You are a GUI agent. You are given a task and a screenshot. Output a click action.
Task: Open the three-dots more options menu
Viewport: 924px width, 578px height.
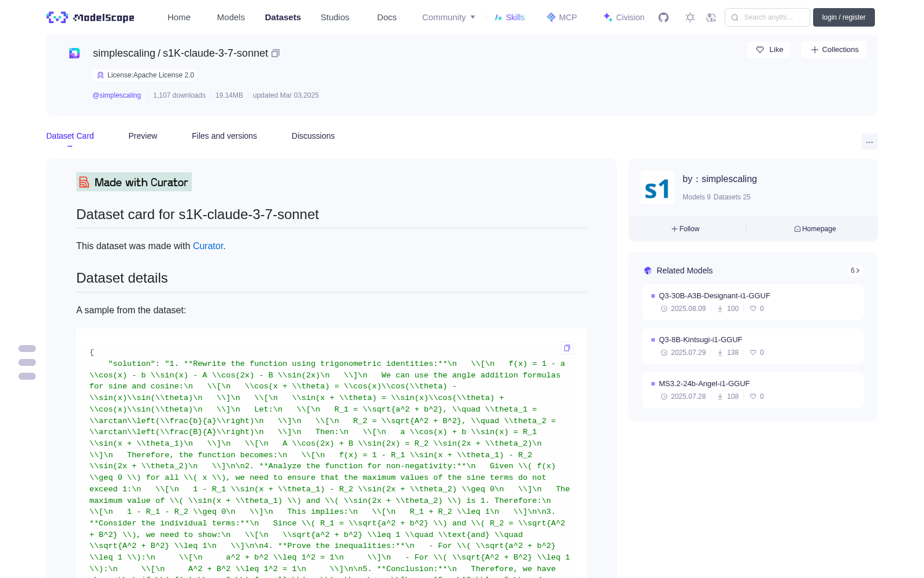870,142
